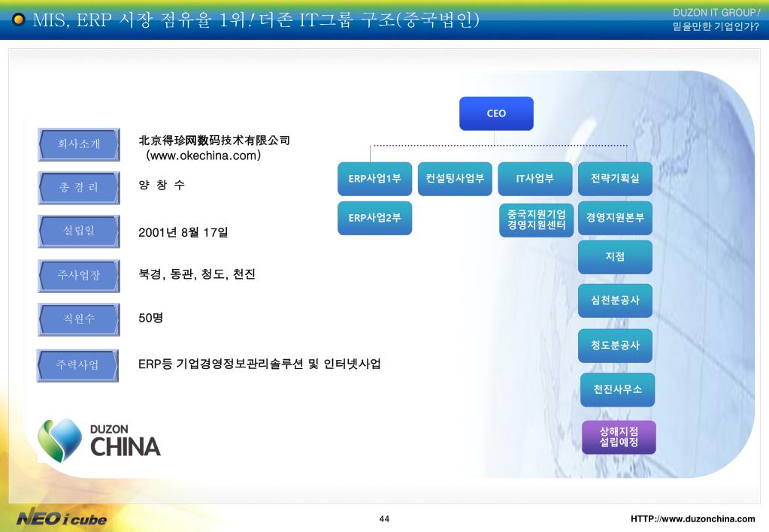Click the 주력사업 label
Viewport: 769px width, 532px height.
pyautogui.click(x=77, y=365)
